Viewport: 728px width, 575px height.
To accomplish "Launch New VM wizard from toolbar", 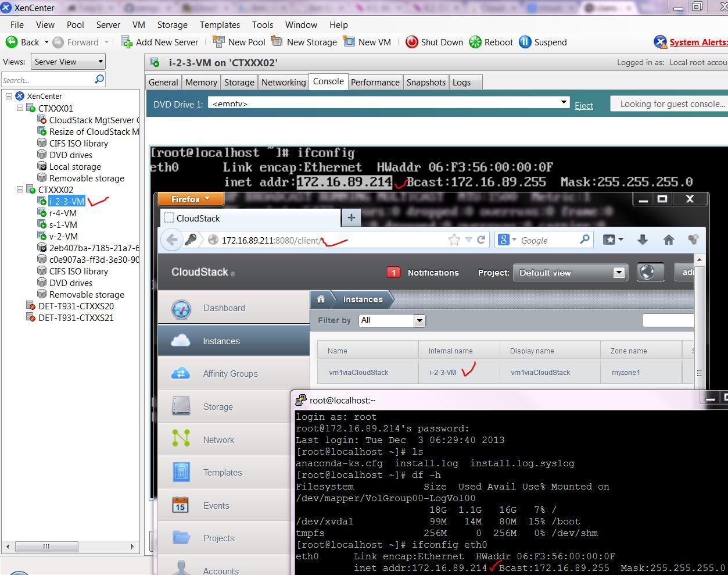I will tap(367, 42).
